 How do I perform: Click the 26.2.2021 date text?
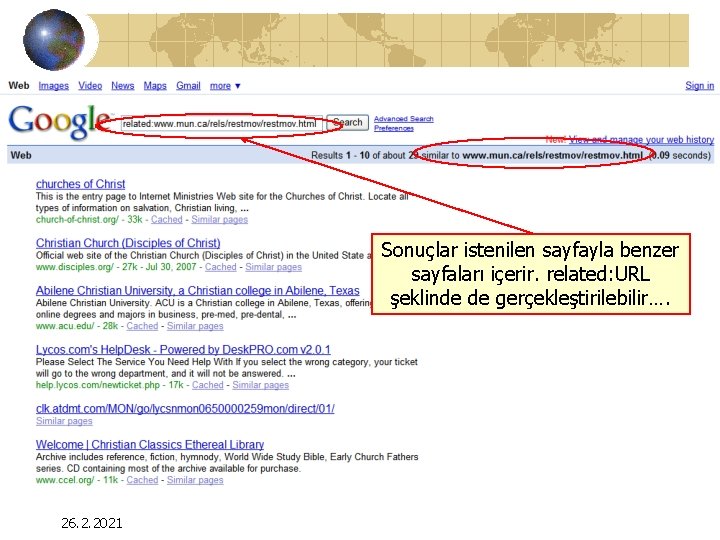click(x=92, y=523)
